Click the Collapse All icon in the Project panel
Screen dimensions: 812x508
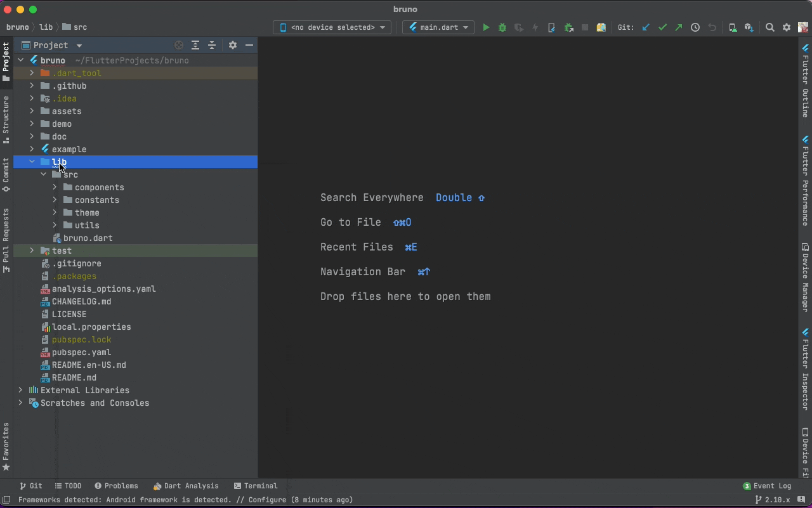[x=212, y=45]
